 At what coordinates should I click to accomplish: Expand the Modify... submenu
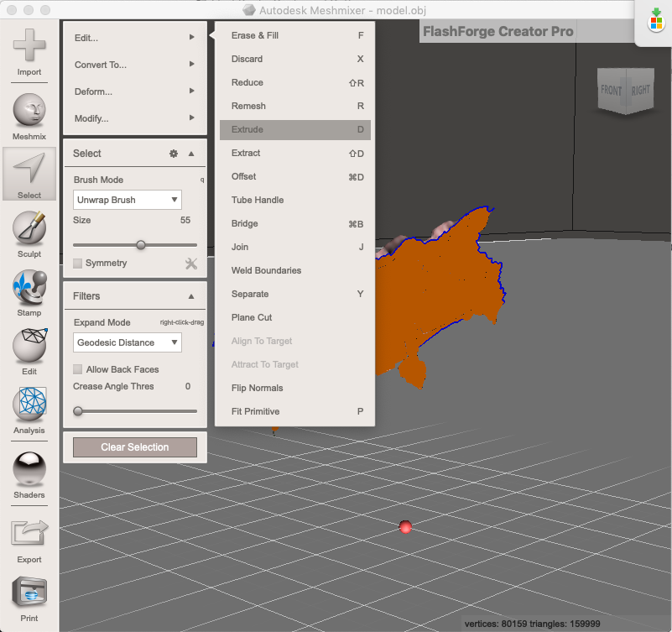coord(134,118)
